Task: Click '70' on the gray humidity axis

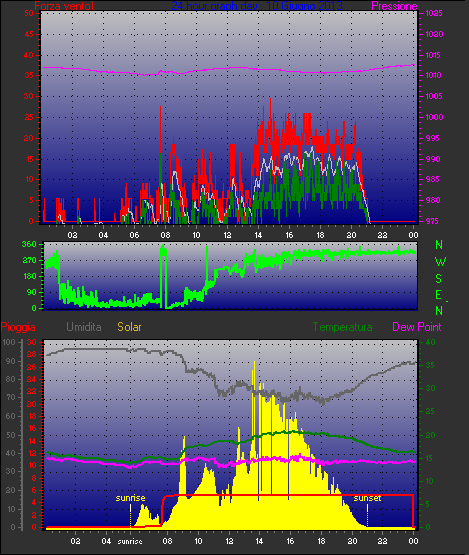Action: pyautogui.click(x=11, y=397)
